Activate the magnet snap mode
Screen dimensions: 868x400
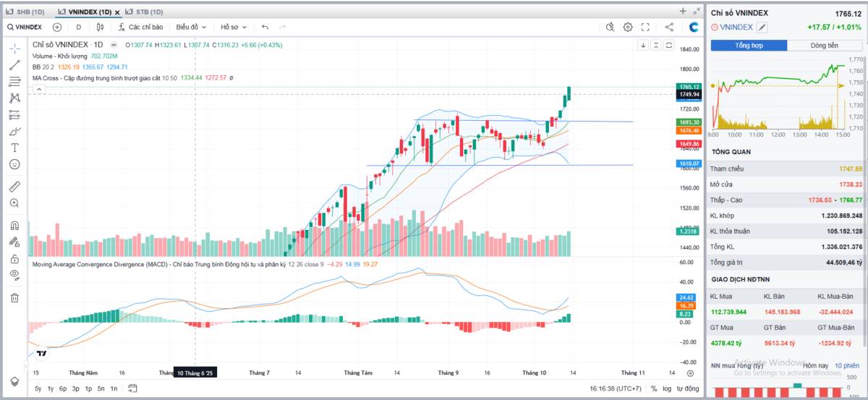14,225
